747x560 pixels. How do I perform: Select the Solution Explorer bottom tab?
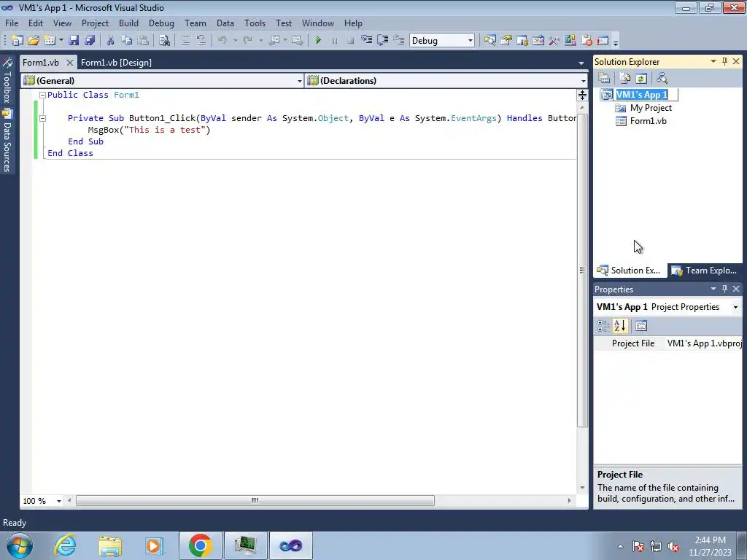pyautogui.click(x=630, y=271)
